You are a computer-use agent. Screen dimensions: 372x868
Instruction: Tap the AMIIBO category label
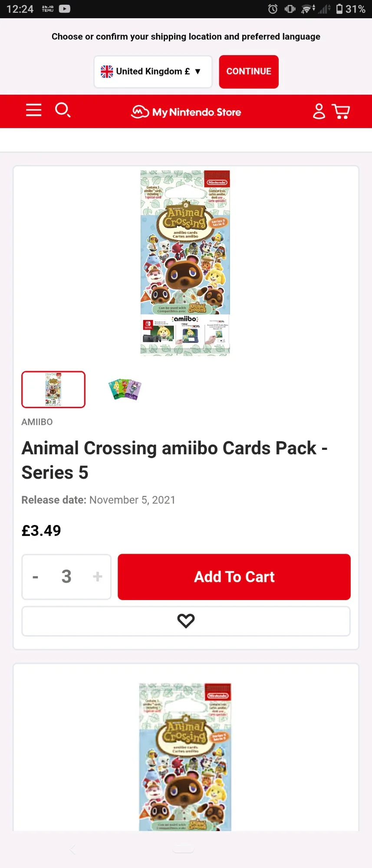coord(37,422)
